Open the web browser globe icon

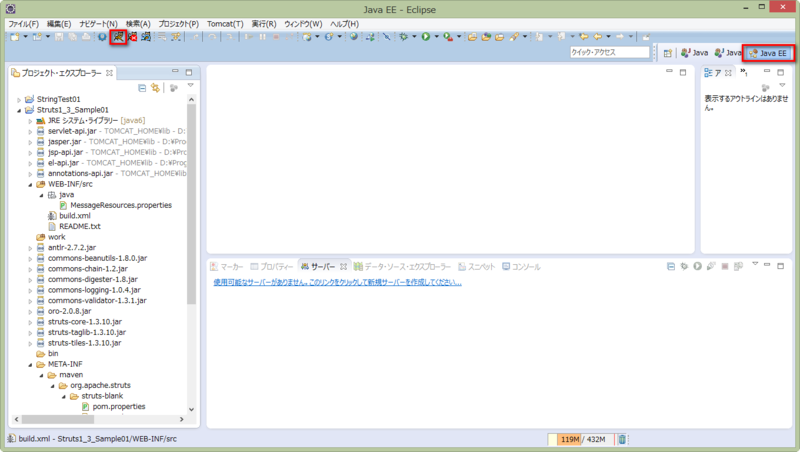click(x=354, y=37)
